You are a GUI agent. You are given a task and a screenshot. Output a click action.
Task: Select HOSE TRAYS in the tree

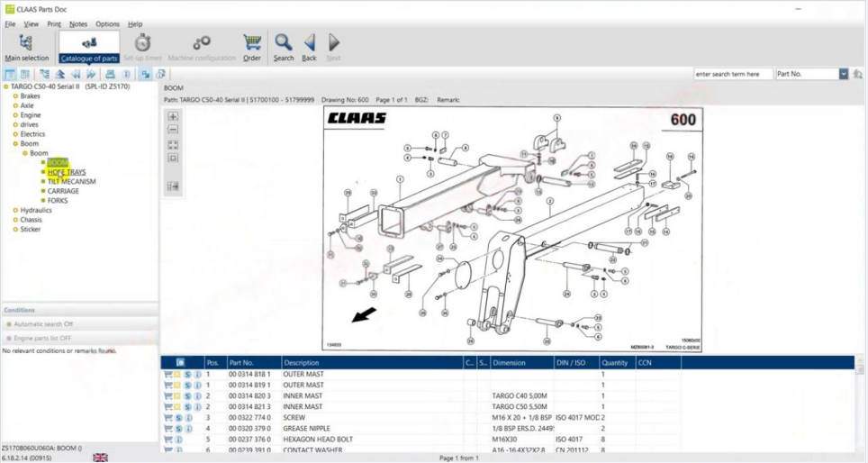point(67,172)
